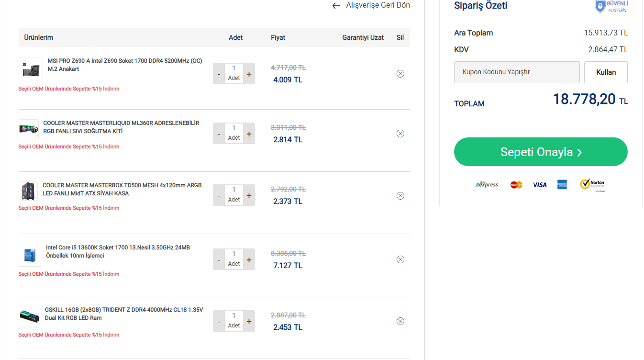Remove GSKILL Trident Z RAM item

pos(400,321)
